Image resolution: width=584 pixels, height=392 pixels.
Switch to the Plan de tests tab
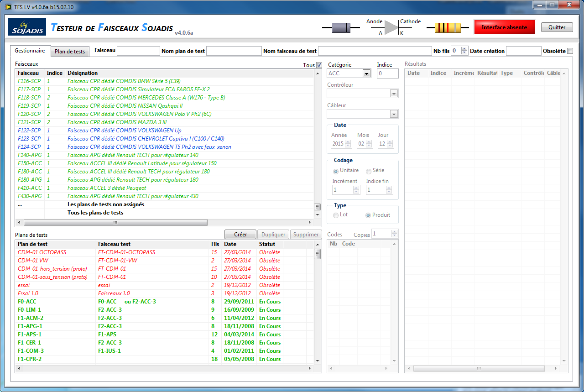(x=70, y=52)
